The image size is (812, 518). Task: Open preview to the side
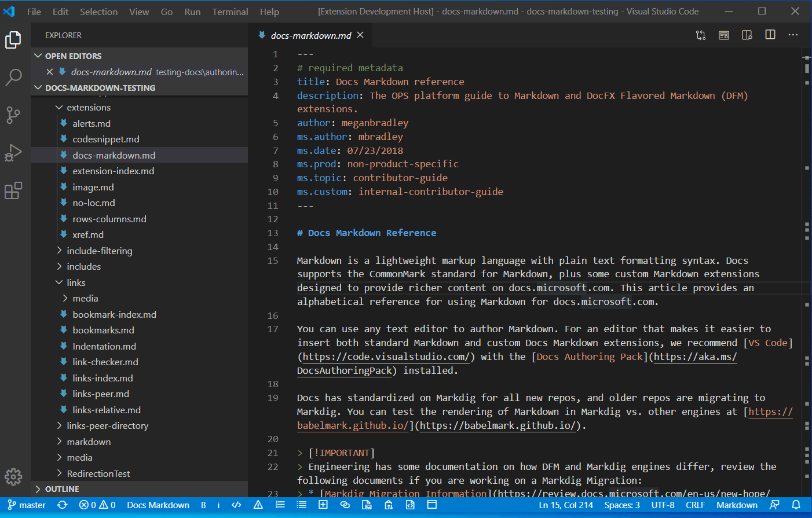tap(747, 35)
